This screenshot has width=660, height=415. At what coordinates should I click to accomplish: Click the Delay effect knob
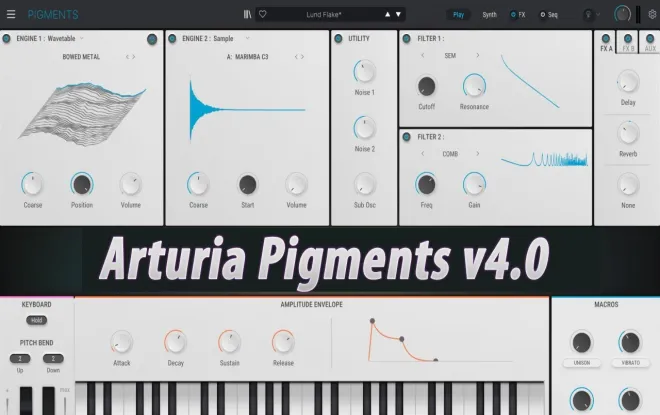[x=628, y=82]
